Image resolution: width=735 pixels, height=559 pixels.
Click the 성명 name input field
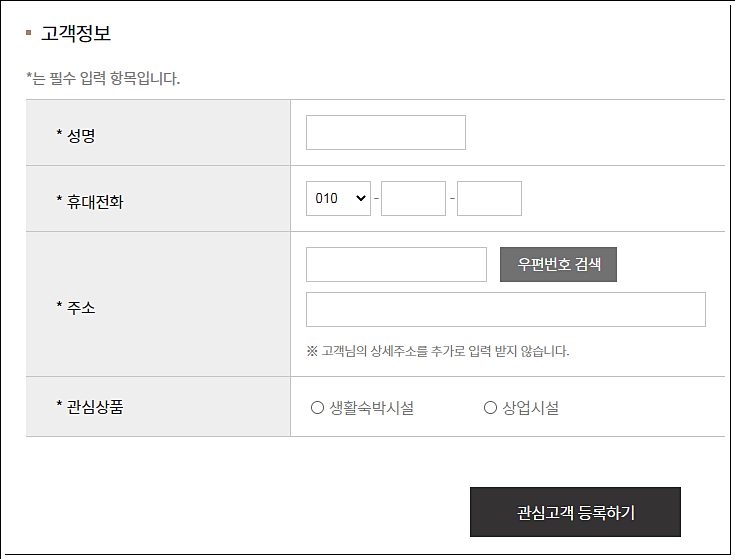(386, 133)
